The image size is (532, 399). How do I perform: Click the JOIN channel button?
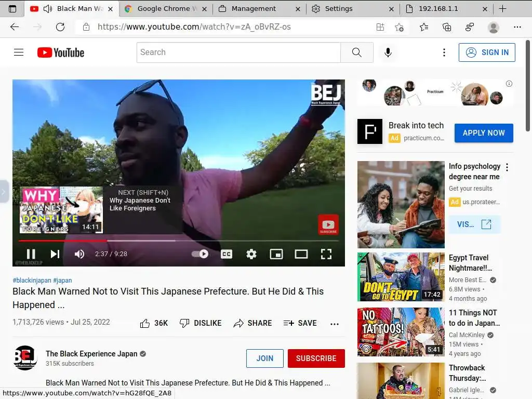[264, 358]
